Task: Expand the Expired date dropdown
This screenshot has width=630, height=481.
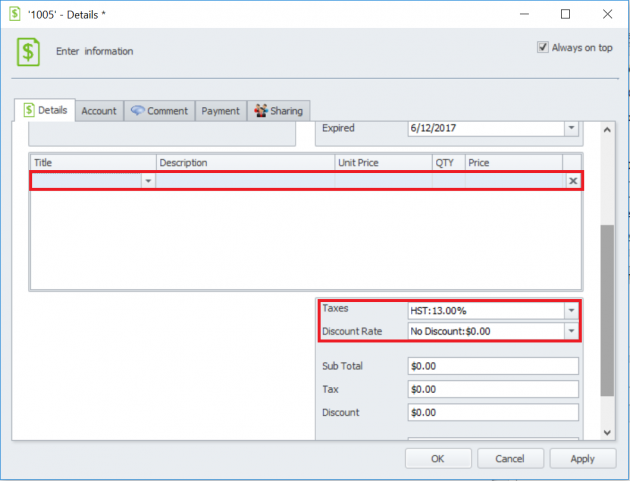Action: point(571,129)
